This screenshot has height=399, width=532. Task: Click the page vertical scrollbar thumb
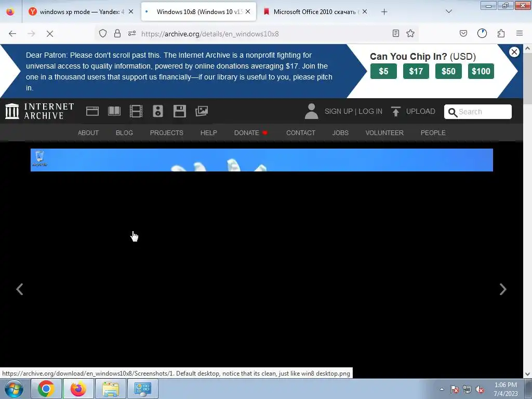[528, 78]
